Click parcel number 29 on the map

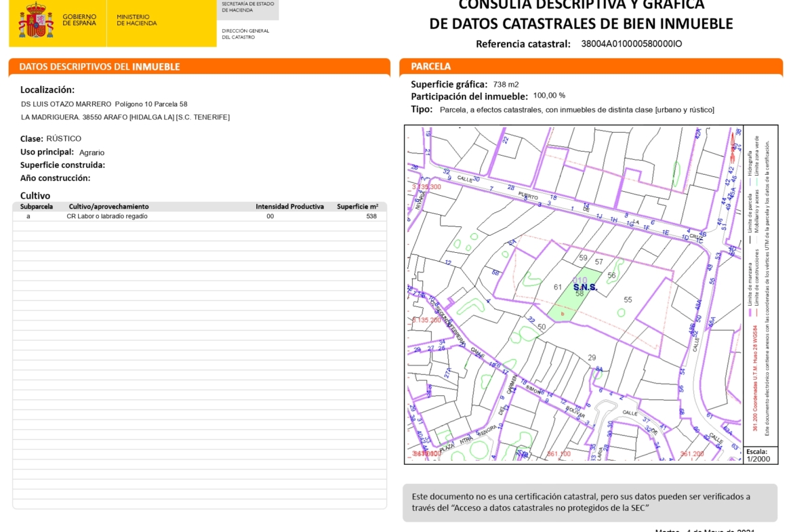(591, 357)
